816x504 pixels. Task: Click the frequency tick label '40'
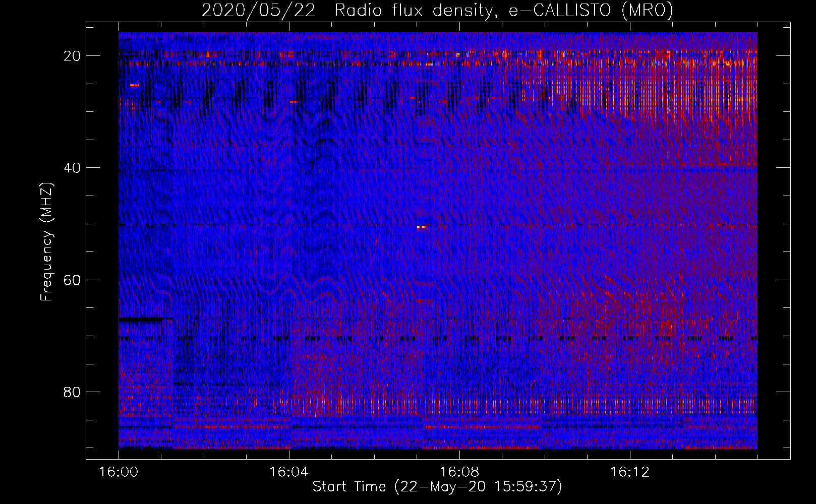(73, 168)
